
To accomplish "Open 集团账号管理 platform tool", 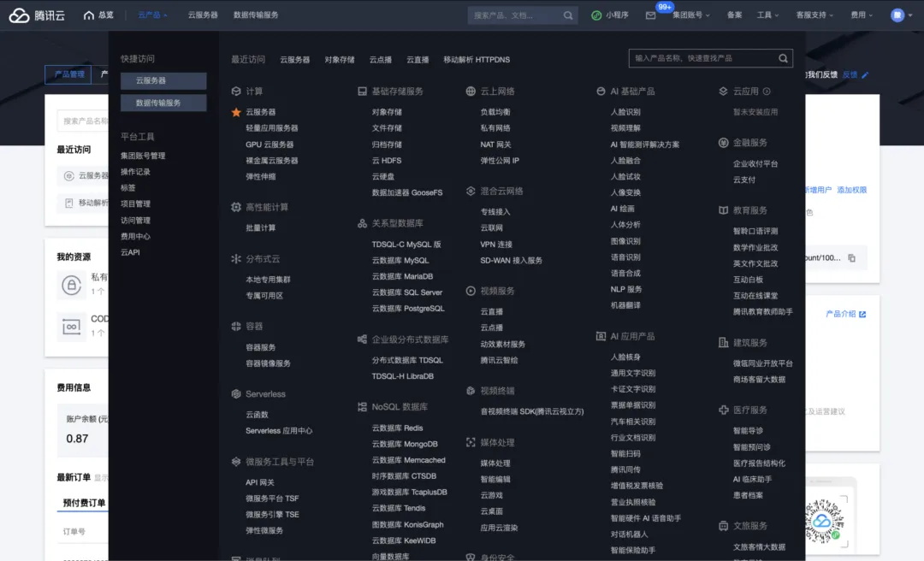I will coord(143,156).
